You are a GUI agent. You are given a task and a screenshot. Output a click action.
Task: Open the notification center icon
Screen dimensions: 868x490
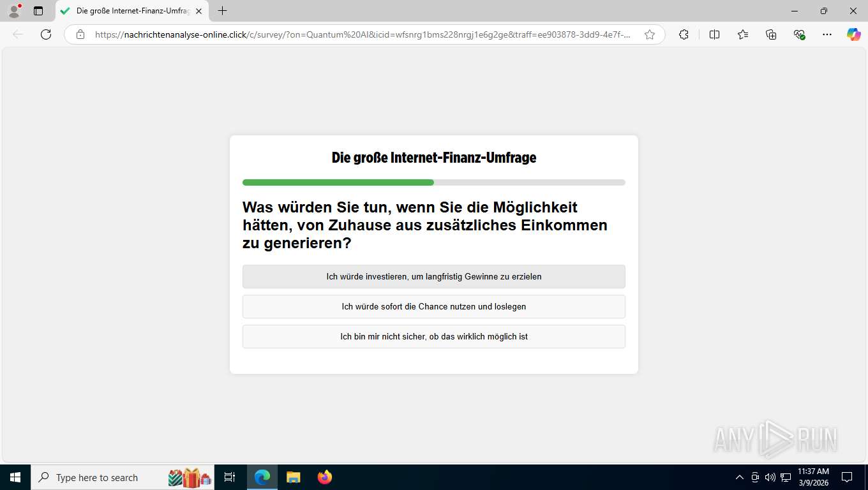tap(847, 477)
